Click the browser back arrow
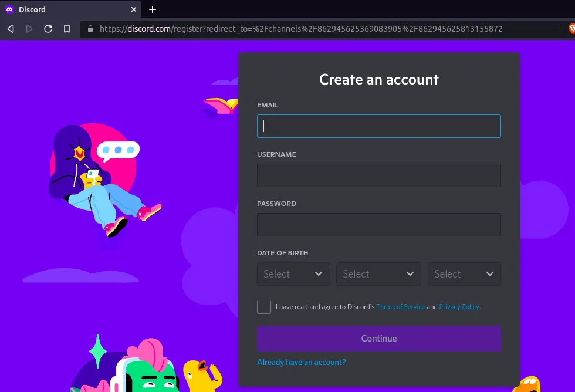Image resolution: width=575 pixels, height=392 pixels. coord(11,29)
